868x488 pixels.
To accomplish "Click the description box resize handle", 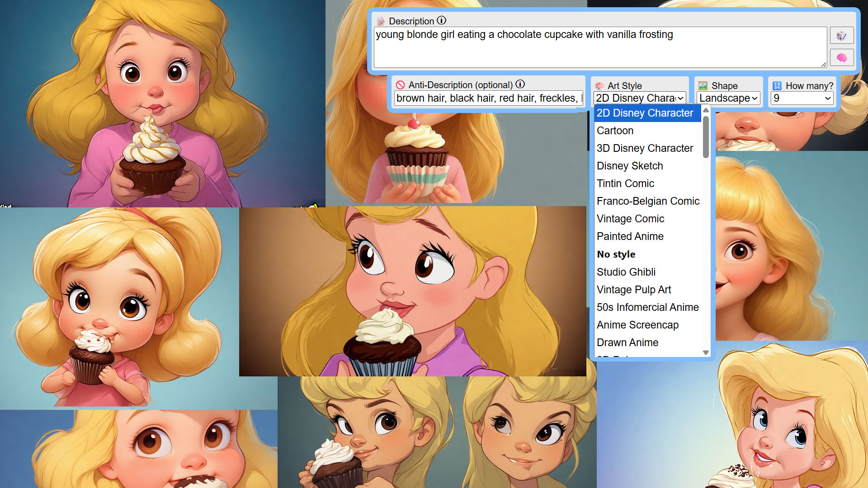I will (x=824, y=65).
